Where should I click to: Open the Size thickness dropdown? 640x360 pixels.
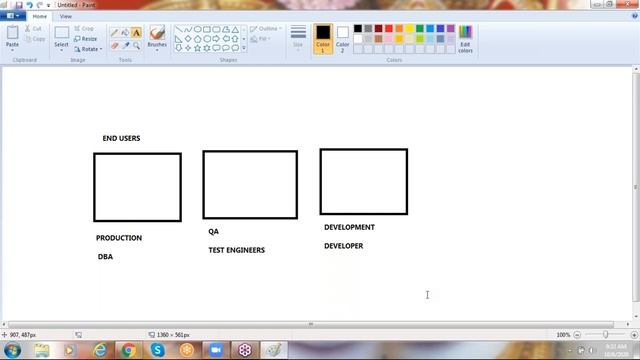coord(298,38)
